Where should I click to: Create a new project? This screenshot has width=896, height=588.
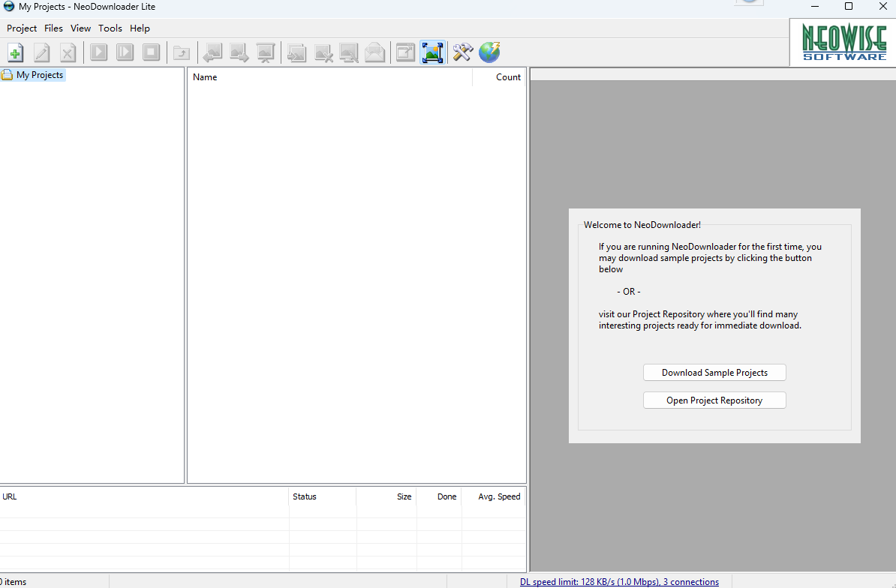pos(14,52)
